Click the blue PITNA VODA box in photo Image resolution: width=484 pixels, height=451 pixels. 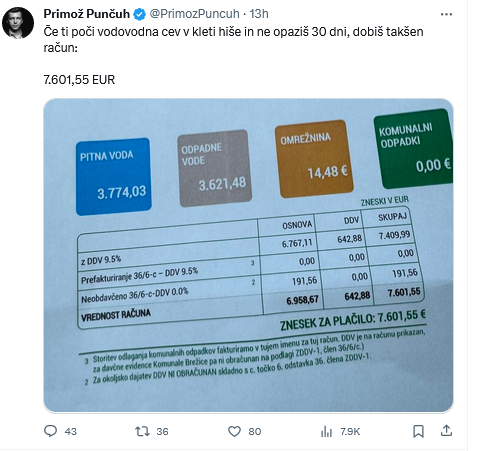tap(114, 177)
